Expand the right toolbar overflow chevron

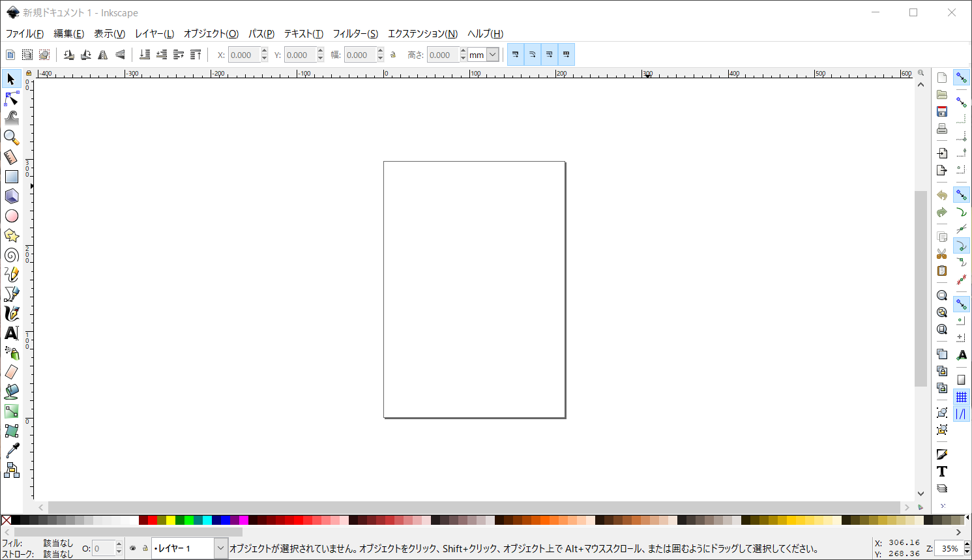pos(942,506)
